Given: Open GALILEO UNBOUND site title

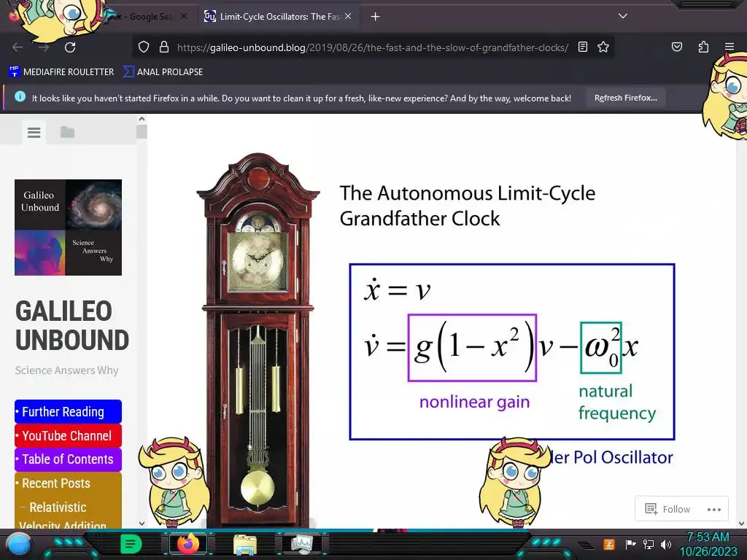Looking at the screenshot, I should click(x=72, y=326).
